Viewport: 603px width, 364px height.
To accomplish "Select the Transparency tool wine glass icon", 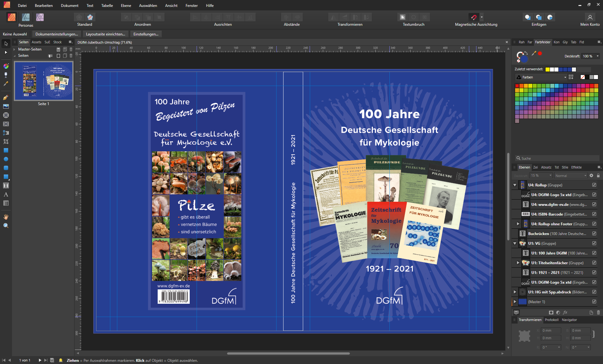I will tap(6, 75).
